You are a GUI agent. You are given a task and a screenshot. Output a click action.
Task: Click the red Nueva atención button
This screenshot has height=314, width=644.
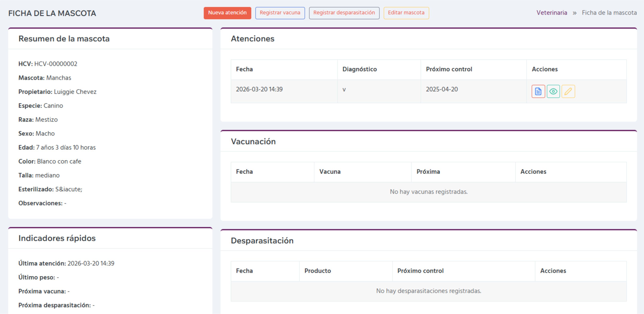[227, 13]
